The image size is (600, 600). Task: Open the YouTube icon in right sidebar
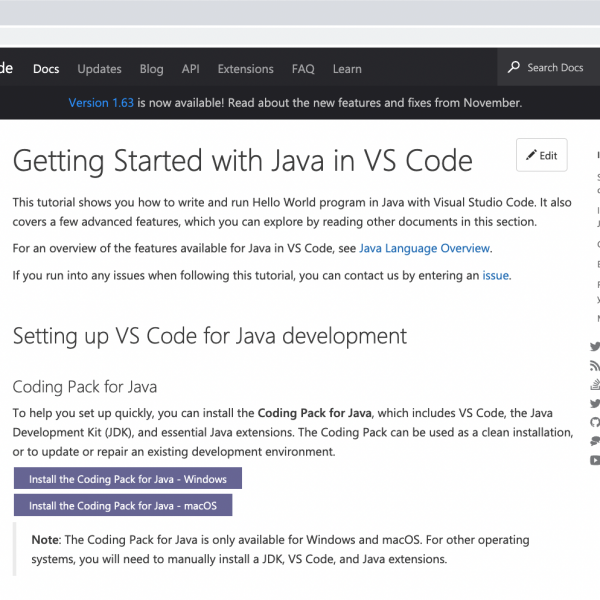pos(596,460)
